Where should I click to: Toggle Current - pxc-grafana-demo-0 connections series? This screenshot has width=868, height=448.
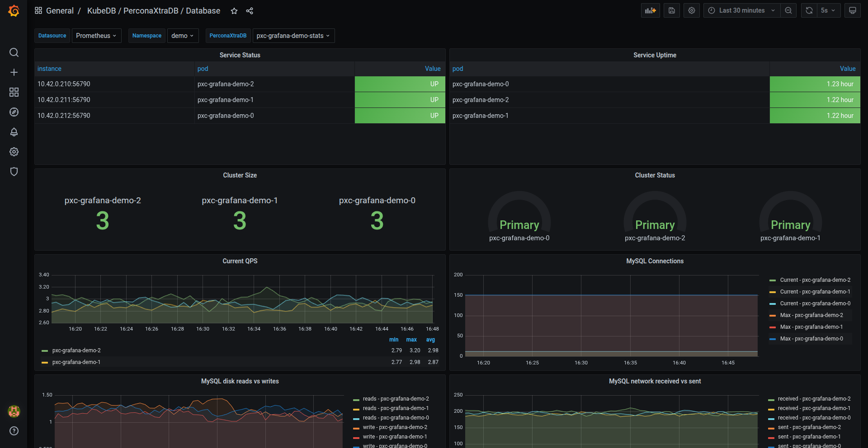[815, 303]
